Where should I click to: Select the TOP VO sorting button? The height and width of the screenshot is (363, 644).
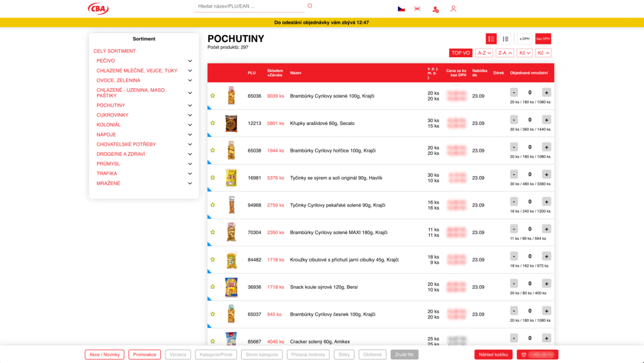(x=460, y=52)
